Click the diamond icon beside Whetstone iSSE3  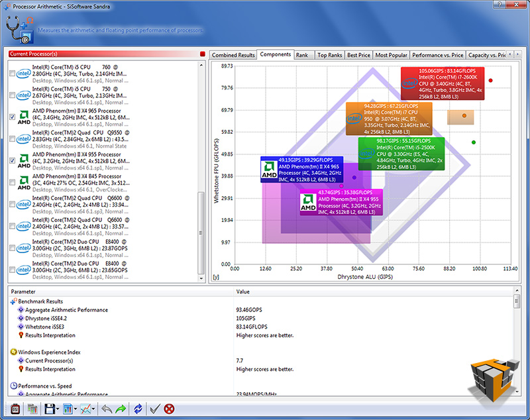tap(21, 327)
